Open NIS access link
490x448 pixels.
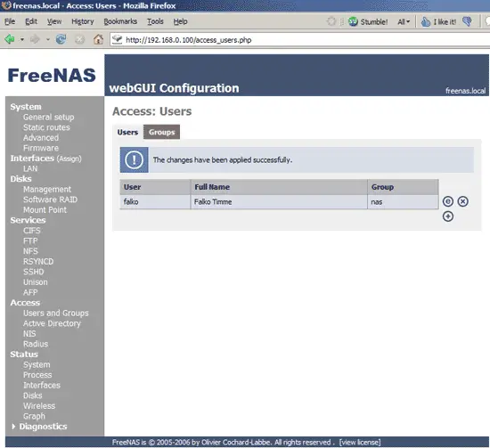point(29,334)
